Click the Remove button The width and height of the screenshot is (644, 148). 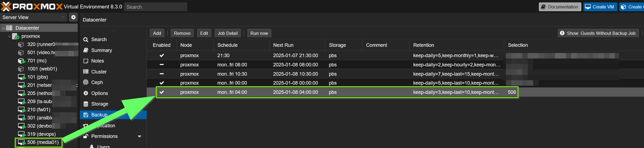[182, 33]
